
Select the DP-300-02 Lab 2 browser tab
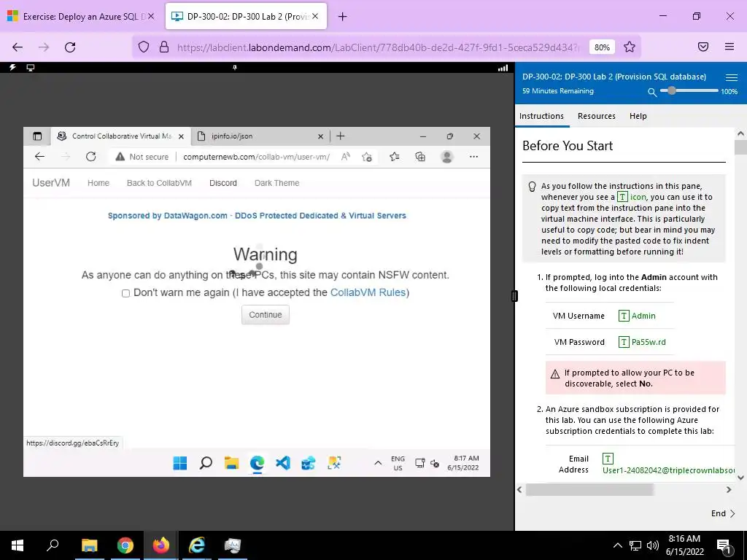(246, 17)
